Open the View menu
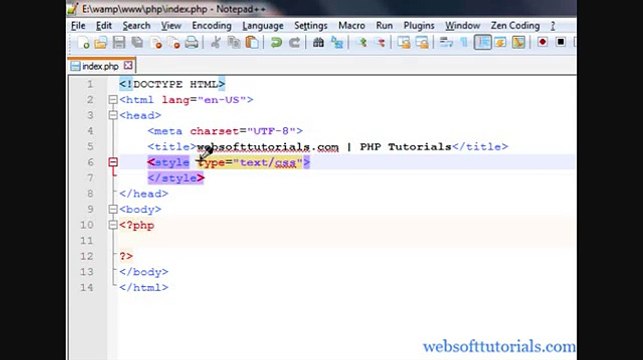Image resolution: width=643 pixels, height=360 pixels. (x=171, y=26)
